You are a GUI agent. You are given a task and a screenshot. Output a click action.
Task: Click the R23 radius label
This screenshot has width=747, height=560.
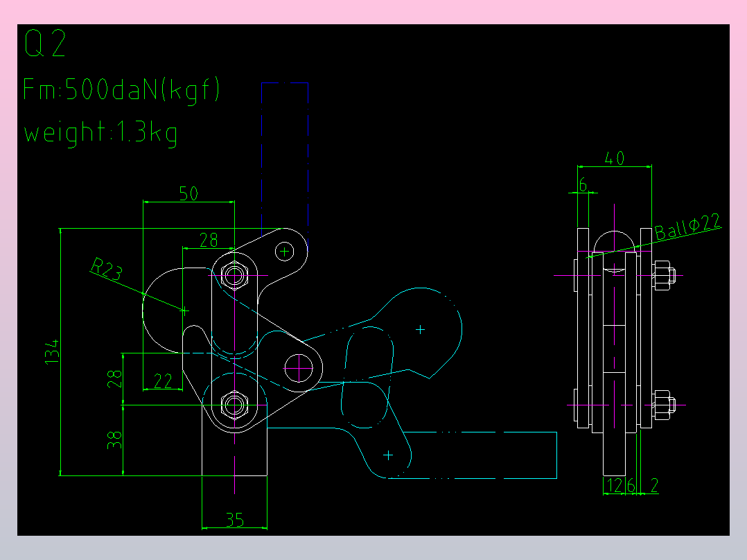107,268
